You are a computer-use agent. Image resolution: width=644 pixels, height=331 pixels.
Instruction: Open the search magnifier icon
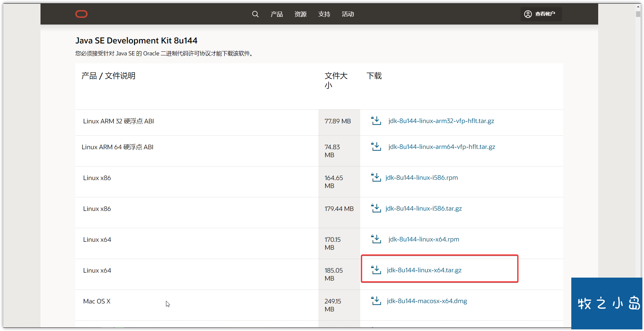pos(255,14)
